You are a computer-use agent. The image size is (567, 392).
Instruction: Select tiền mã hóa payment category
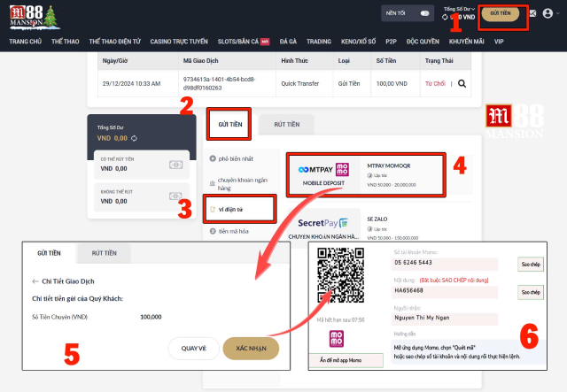click(x=229, y=231)
